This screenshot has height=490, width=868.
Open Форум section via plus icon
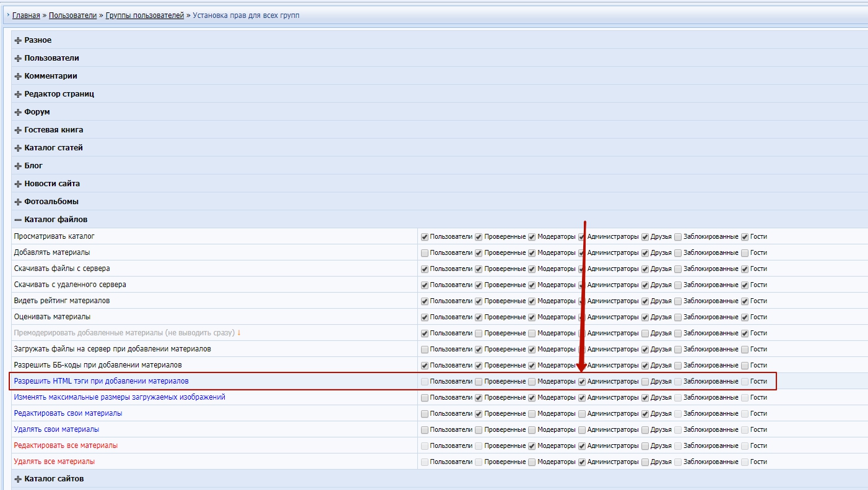[x=18, y=112]
